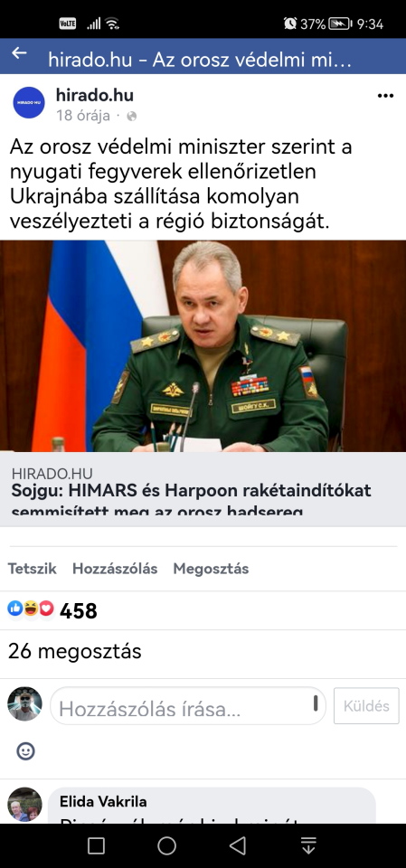
Task: Tap the hide navigation bar arrow
Action: [x=308, y=845]
